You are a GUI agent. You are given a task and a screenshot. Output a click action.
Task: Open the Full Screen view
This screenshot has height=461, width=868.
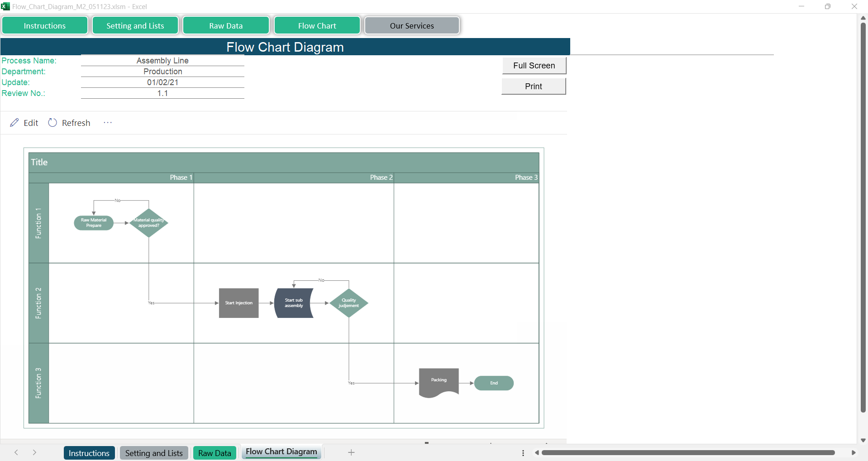pos(534,66)
